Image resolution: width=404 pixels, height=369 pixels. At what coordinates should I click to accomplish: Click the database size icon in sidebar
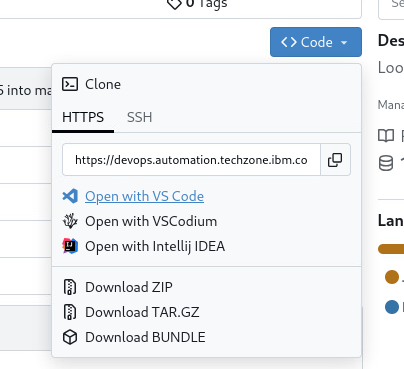pyautogui.click(x=386, y=163)
